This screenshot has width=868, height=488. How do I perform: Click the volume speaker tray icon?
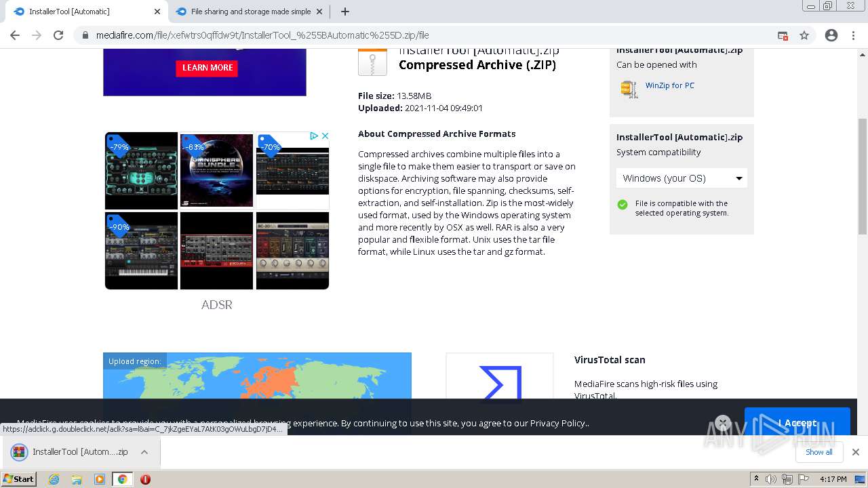[771, 479]
